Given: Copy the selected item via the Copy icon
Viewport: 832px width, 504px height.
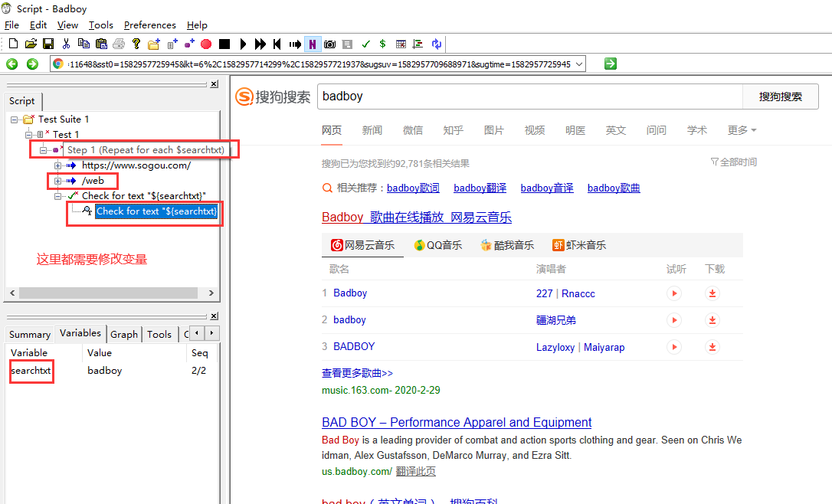Looking at the screenshot, I should [x=84, y=44].
